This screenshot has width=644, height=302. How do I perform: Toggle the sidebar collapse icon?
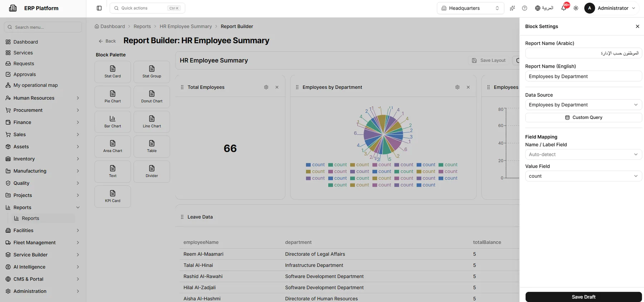[x=99, y=8]
